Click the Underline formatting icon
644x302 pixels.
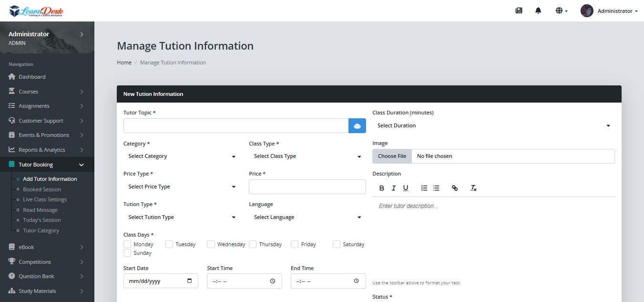[406, 188]
